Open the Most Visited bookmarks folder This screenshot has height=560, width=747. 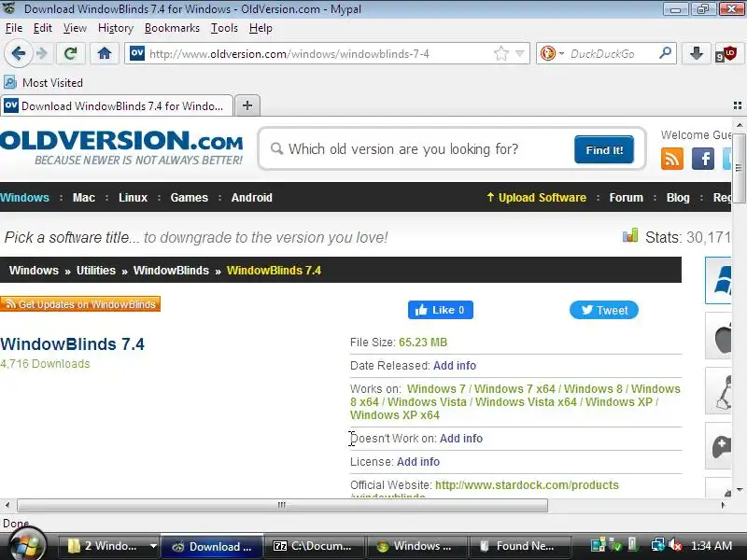[x=43, y=82]
